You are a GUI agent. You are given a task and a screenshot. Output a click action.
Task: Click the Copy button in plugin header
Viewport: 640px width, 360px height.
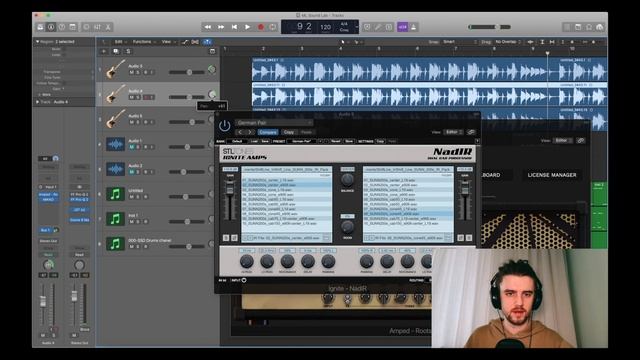289,132
